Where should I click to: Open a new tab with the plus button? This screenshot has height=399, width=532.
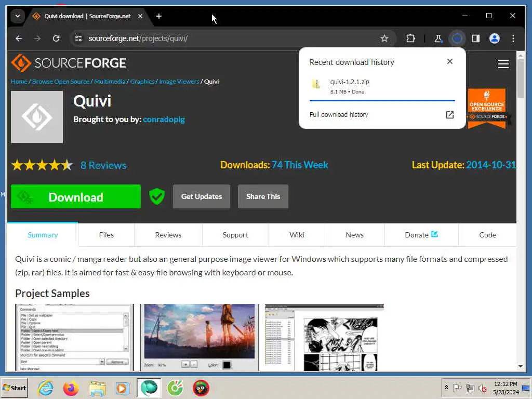pyautogui.click(x=159, y=16)
